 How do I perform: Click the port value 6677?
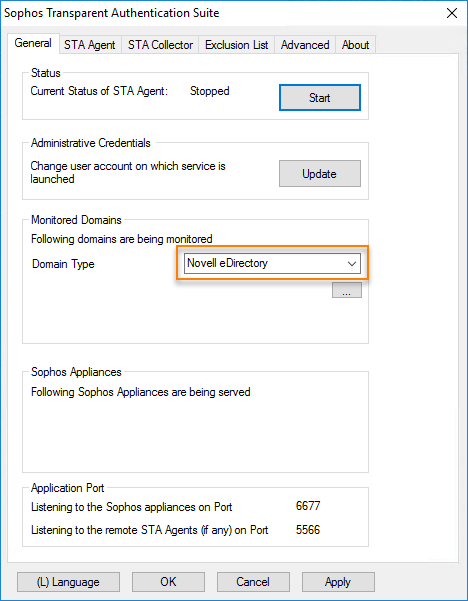click(308, 506)
